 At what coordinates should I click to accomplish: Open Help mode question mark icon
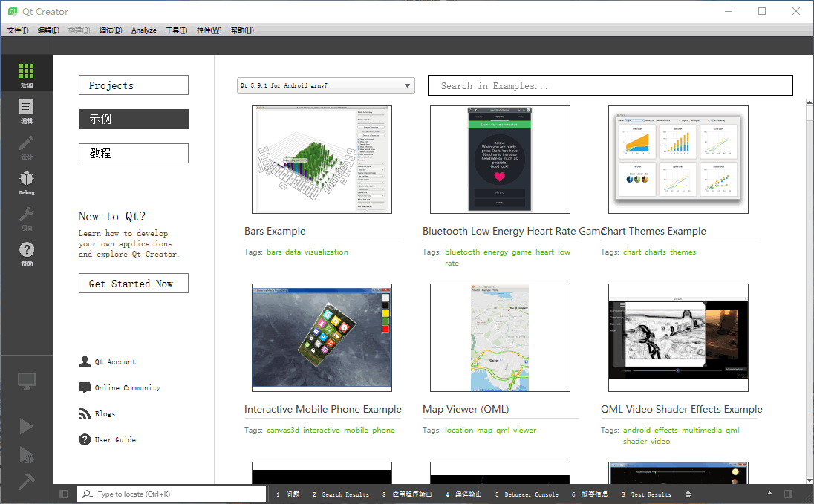[x=27, y=252]
